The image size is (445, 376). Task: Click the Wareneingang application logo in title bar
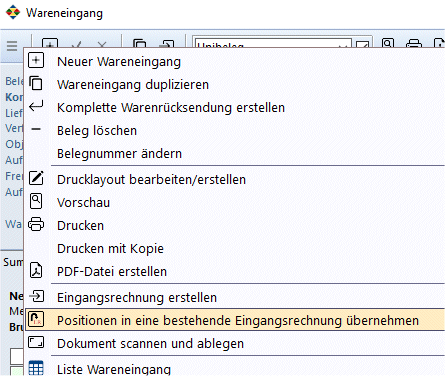coord(13,13)
